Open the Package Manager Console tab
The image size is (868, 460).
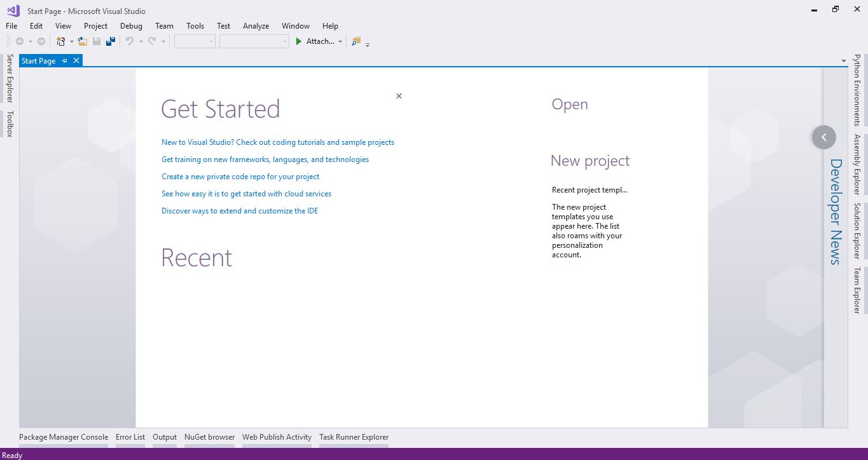pyautogui.click(x=64, y=437)
